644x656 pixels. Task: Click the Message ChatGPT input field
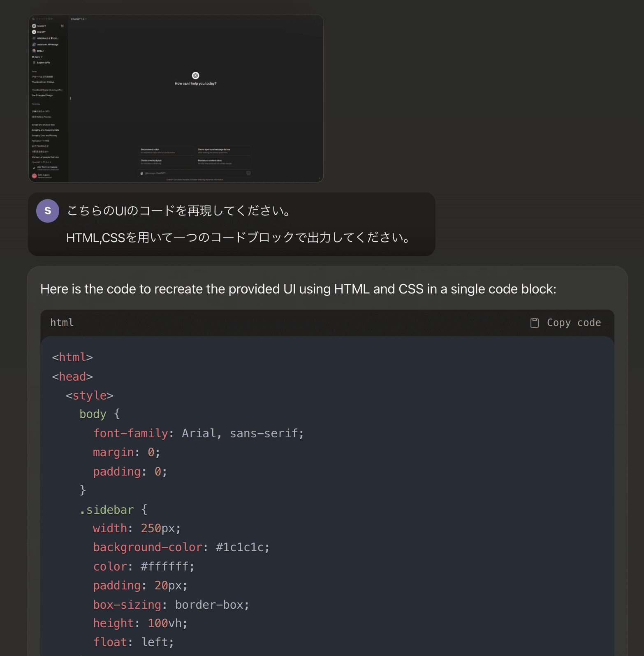point(193,173)
